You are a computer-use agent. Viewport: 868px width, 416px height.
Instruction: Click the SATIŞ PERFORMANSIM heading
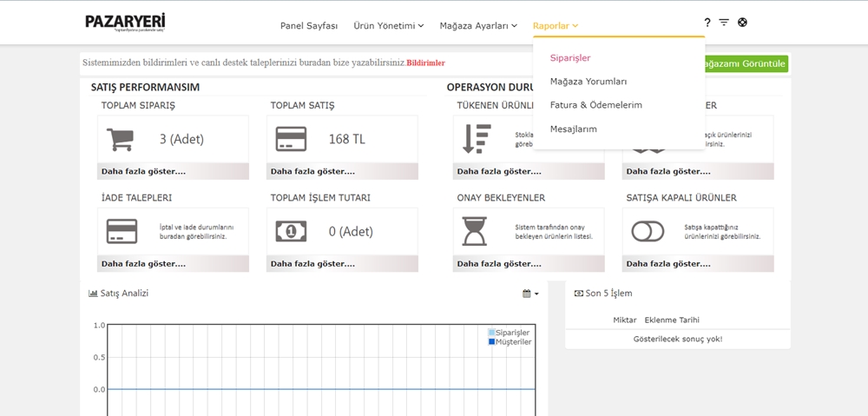[x=145, y=88]
